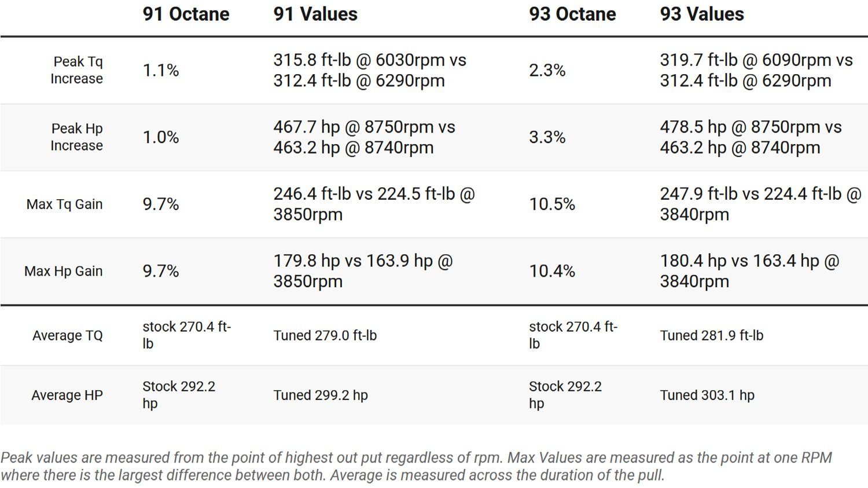Click the "Max Hp Gain" row label
868x488 pixels.
pyautogui.click(x=64, y=271)
